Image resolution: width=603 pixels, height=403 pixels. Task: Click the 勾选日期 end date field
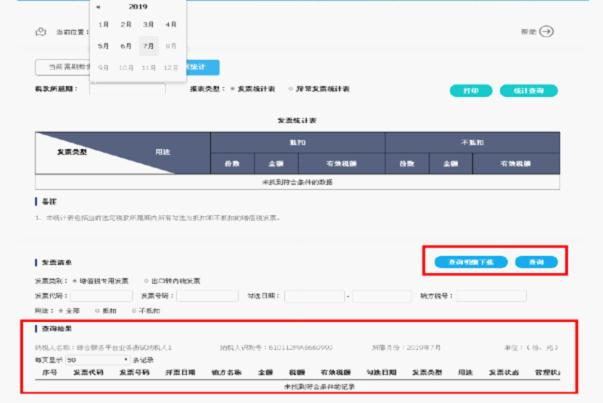[381, 296]
